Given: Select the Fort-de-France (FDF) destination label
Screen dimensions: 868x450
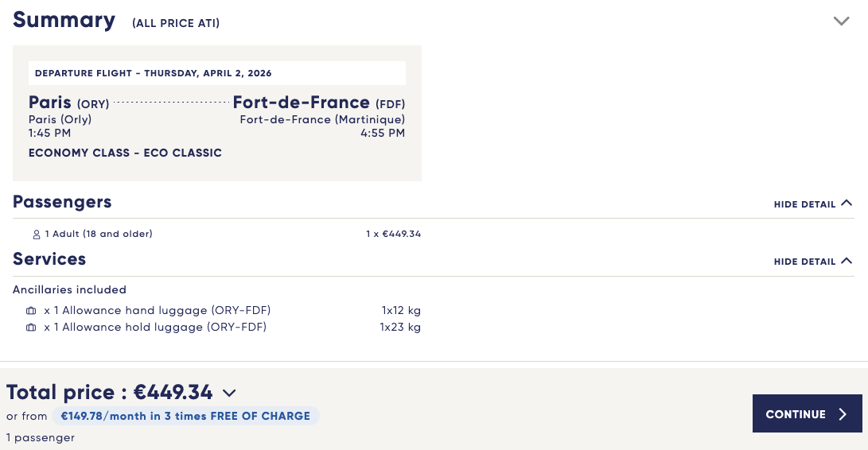Looking at the screenshot, I should 318,103.
